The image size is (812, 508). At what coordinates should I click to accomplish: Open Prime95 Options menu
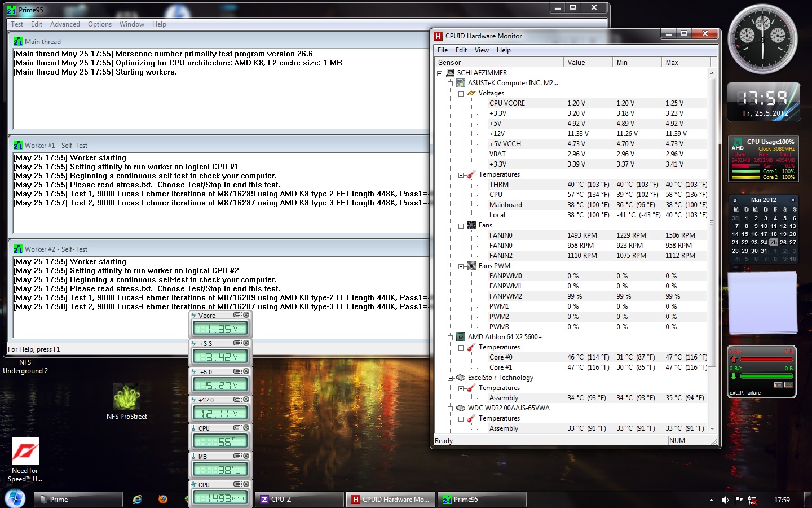pyautogui.click(x=100, y=24)
